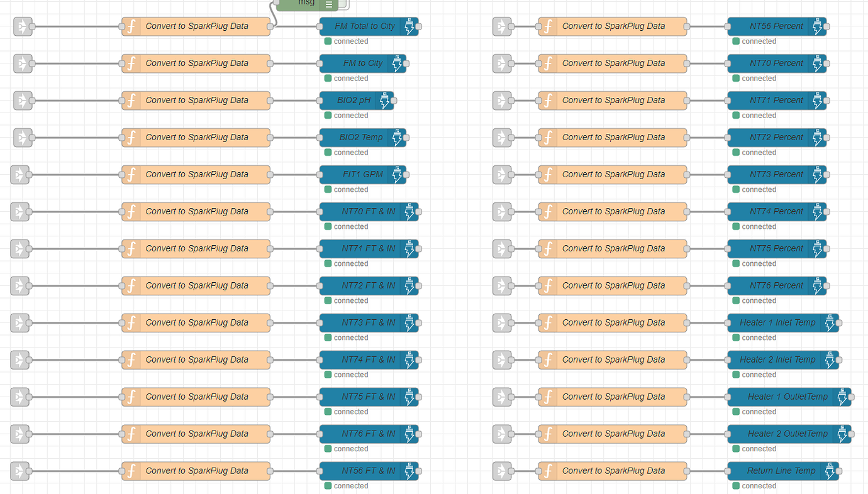
Task: Select the link-in node on the NT74 FT & IN row
Action: pyautogui.click(x=20, y=360)
